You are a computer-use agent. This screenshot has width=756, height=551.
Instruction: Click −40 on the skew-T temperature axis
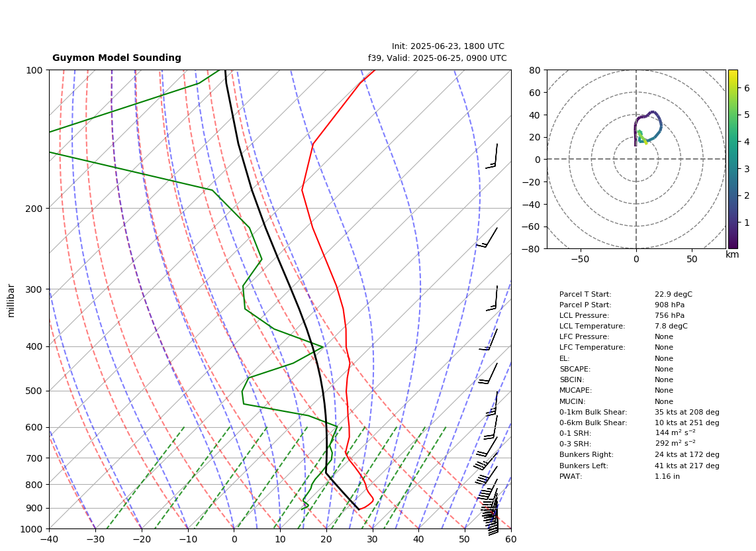point(49,539)
